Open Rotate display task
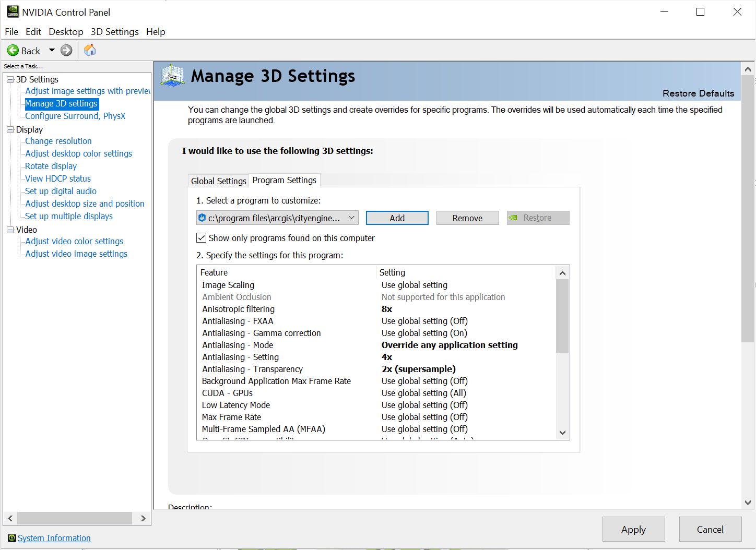 point(51,166)
